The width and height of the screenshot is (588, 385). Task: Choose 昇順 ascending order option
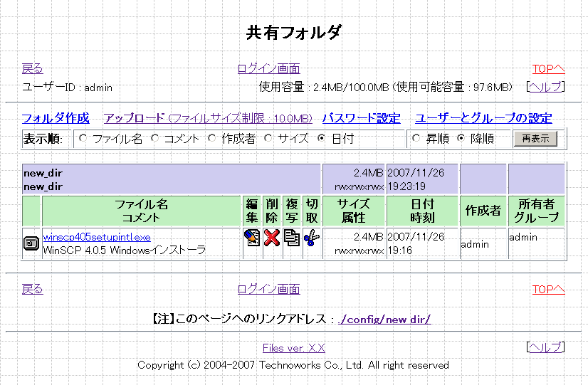tap(416, 138)
